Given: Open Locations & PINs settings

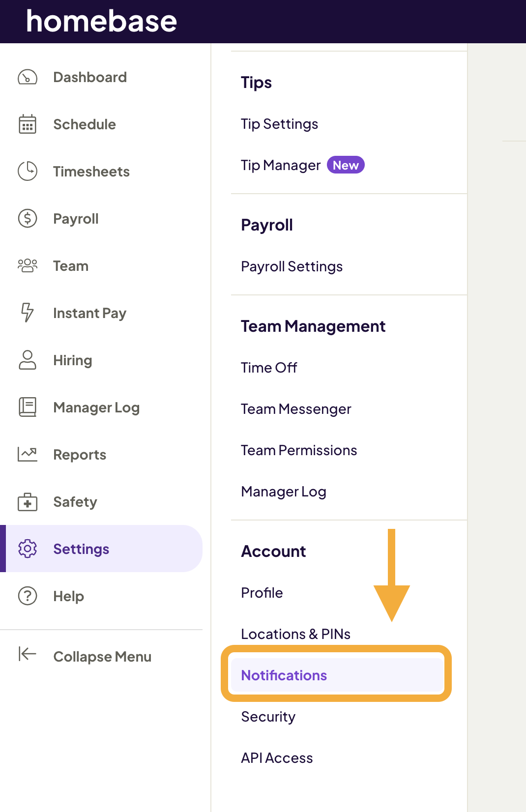Looking at the screenshot, I should [295, 634].
